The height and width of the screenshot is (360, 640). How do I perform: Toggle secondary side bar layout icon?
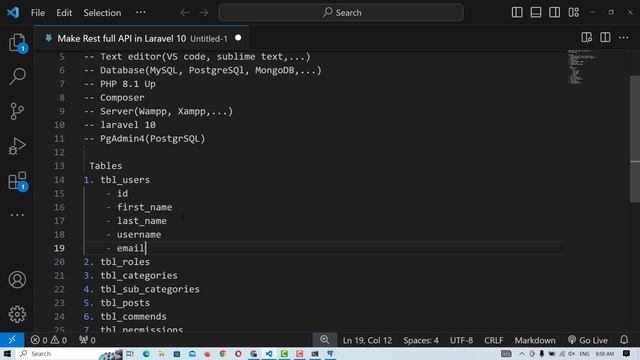coord(555,12)
